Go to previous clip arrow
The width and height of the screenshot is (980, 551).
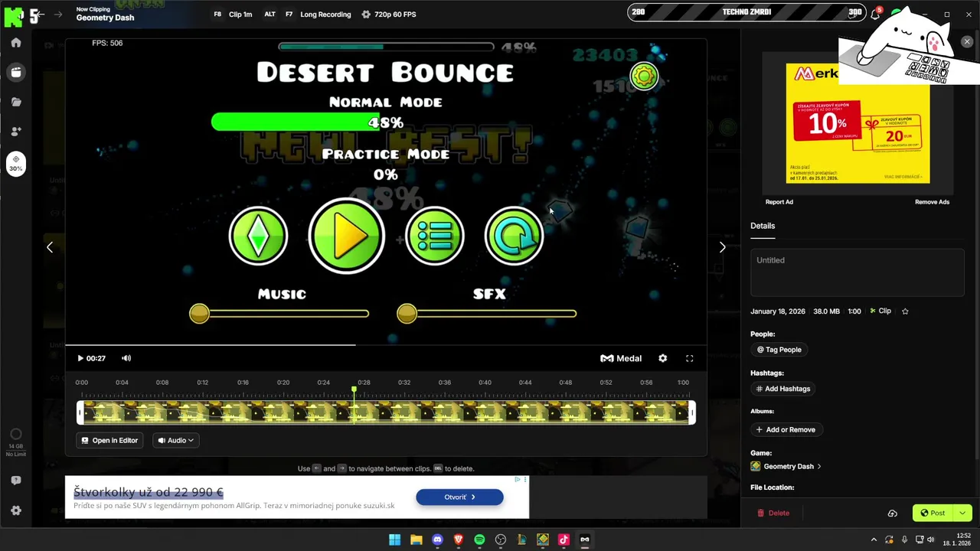click(50, 247)
